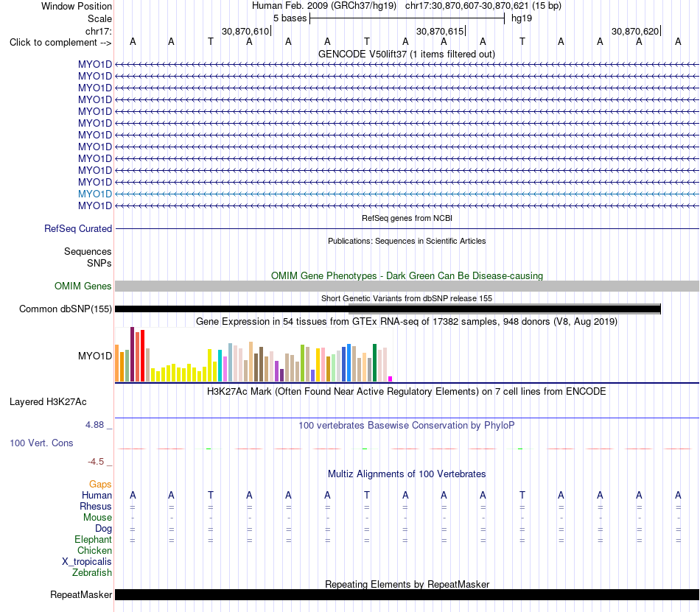Screen dimensions: 700x612
Task: Click the orange 'Gaps' row label
Action: pos(100,484)
